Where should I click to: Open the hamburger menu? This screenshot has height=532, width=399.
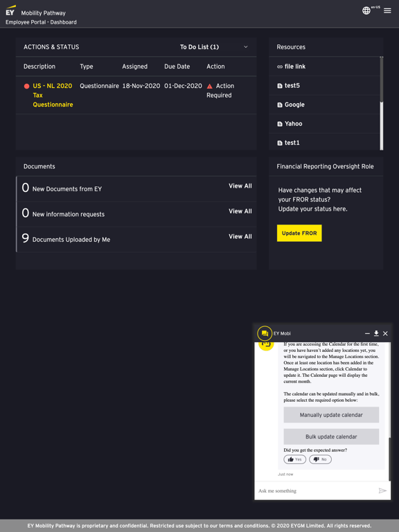(x=387, y=10)
